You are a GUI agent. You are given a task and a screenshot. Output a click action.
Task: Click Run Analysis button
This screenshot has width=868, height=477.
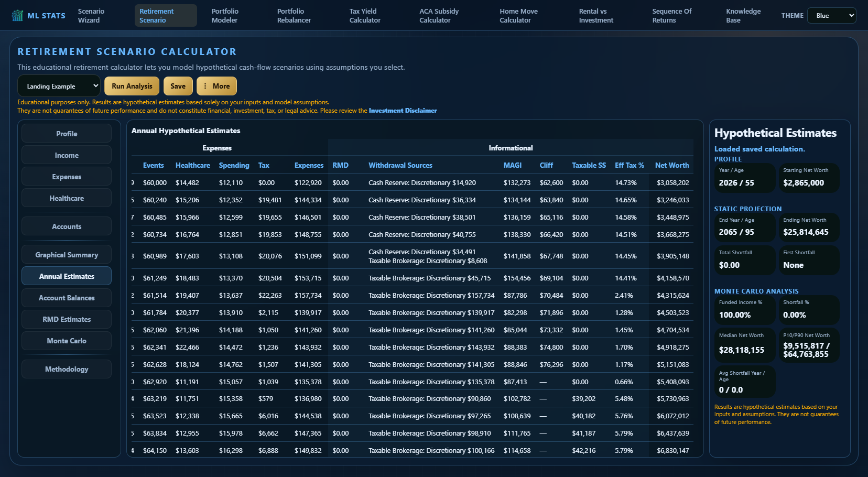click(x=132, y=86)
